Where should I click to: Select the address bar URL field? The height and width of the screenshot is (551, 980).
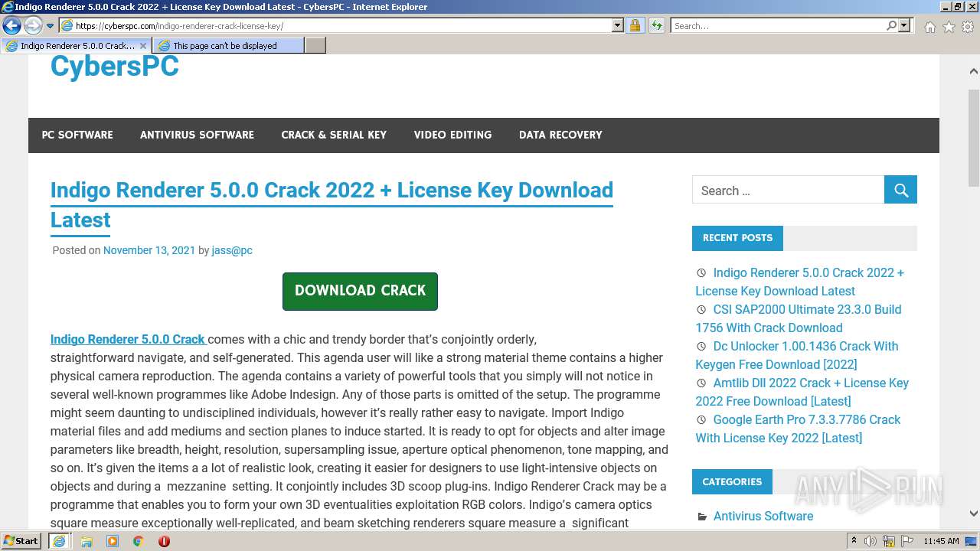pos(341,25)
